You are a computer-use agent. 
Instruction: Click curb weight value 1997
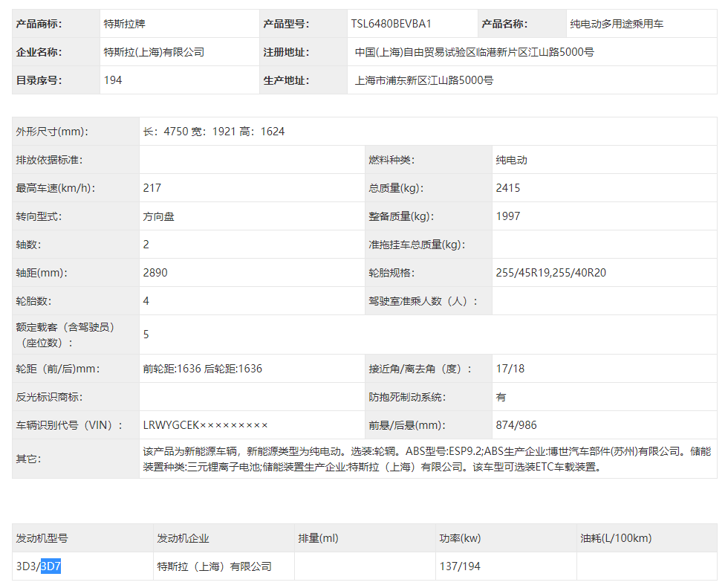(508, 216)
